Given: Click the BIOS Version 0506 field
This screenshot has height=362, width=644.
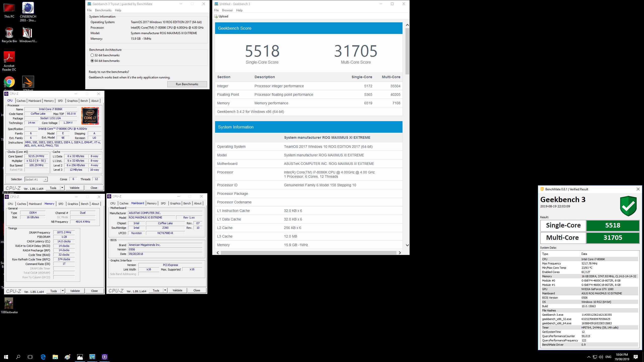Looking at the screenshot, I should pos(165,249).
